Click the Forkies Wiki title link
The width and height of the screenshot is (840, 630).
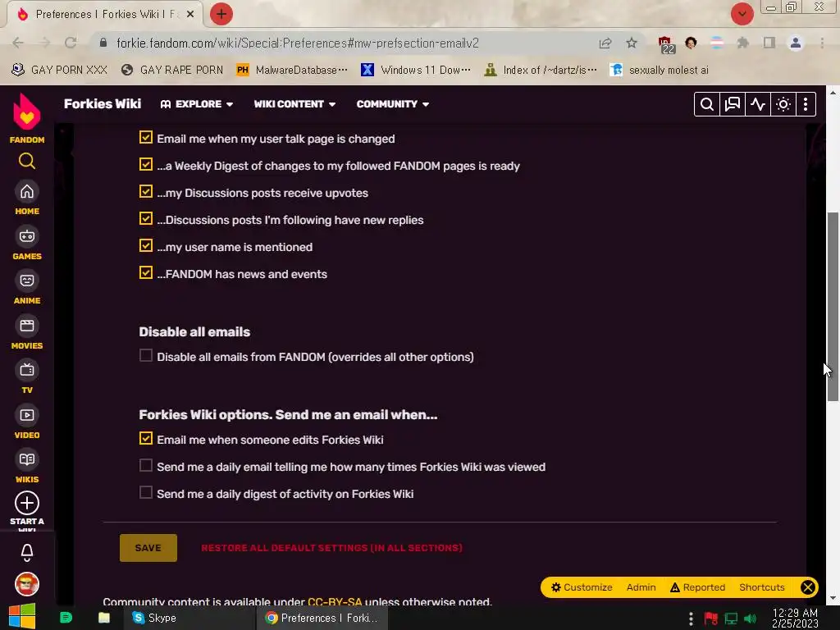coord(103,104)
